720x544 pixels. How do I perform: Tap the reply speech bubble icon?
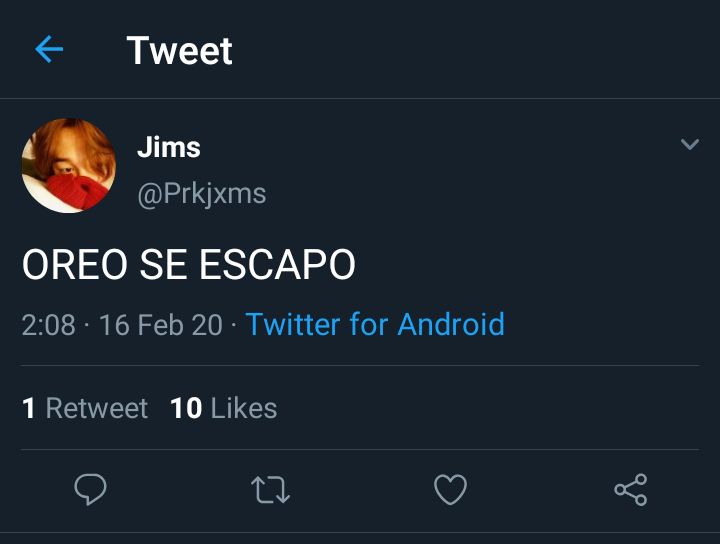pyautogui.click(x=90, y=489)
